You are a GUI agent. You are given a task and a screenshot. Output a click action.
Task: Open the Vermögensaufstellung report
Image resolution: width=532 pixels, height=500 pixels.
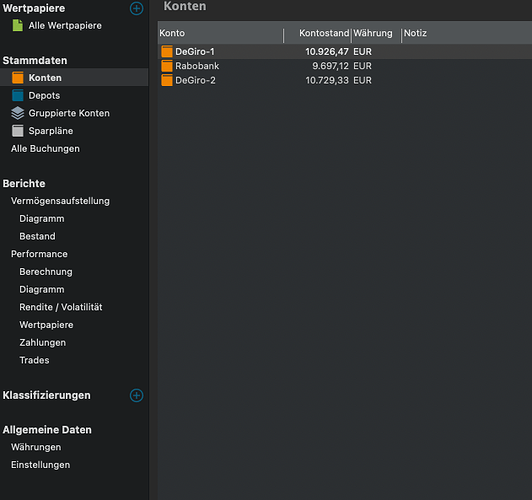click(x=60, y=201)
